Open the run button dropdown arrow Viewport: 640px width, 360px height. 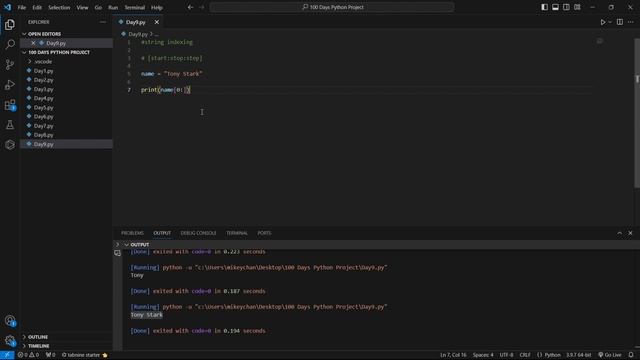click(610, 22)
